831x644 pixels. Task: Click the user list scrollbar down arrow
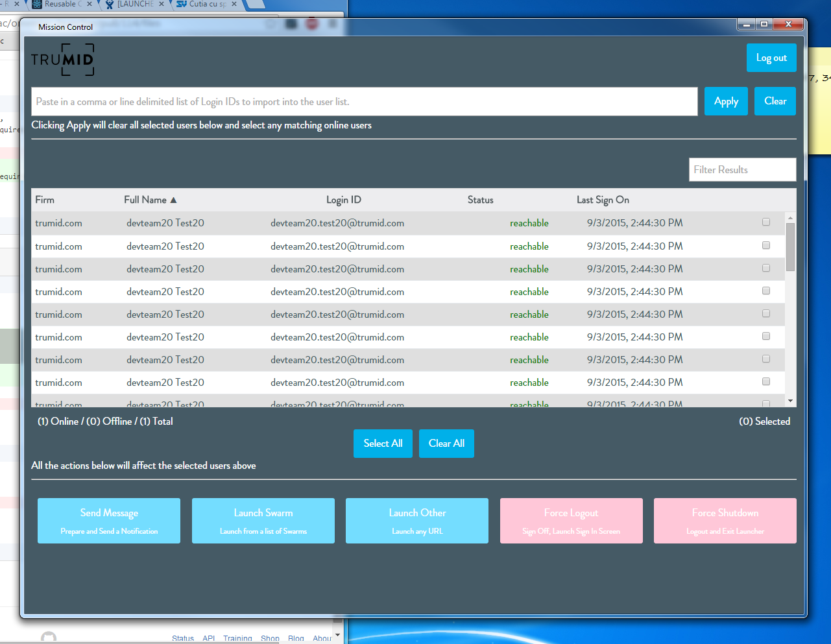(x=790, y=401)
